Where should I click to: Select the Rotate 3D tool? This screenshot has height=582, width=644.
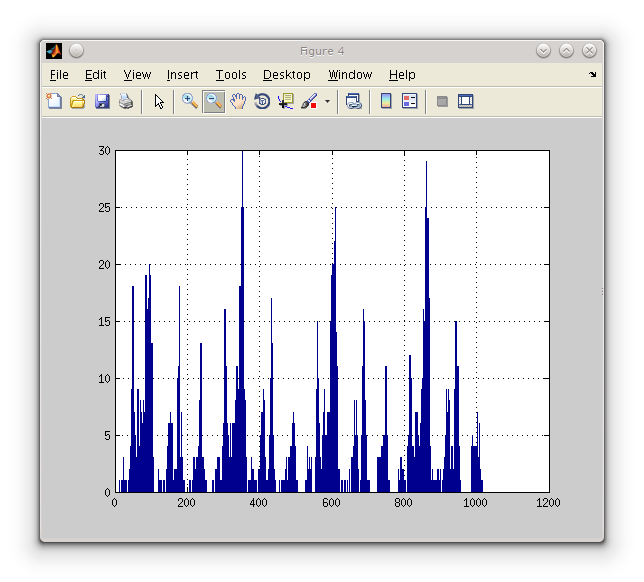click(x=262, y=101)
